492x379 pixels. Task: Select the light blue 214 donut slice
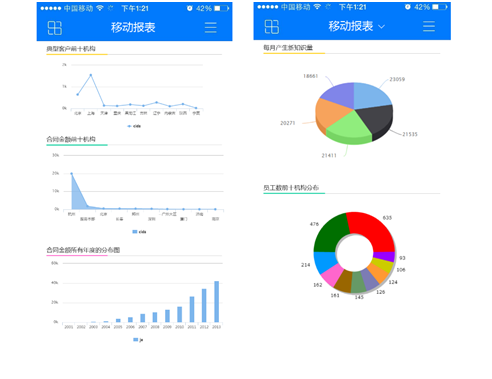tap(325, 263)
